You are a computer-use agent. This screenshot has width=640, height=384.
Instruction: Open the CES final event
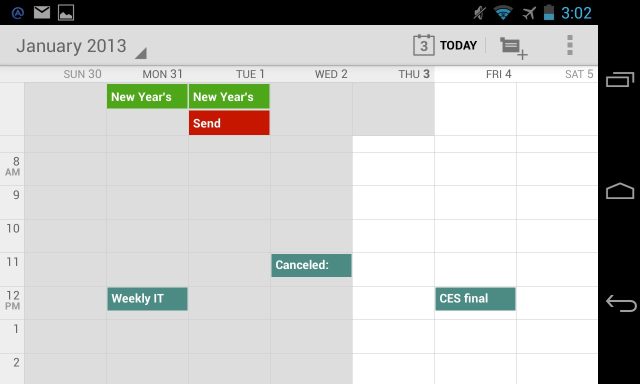(x=475, y=299)
